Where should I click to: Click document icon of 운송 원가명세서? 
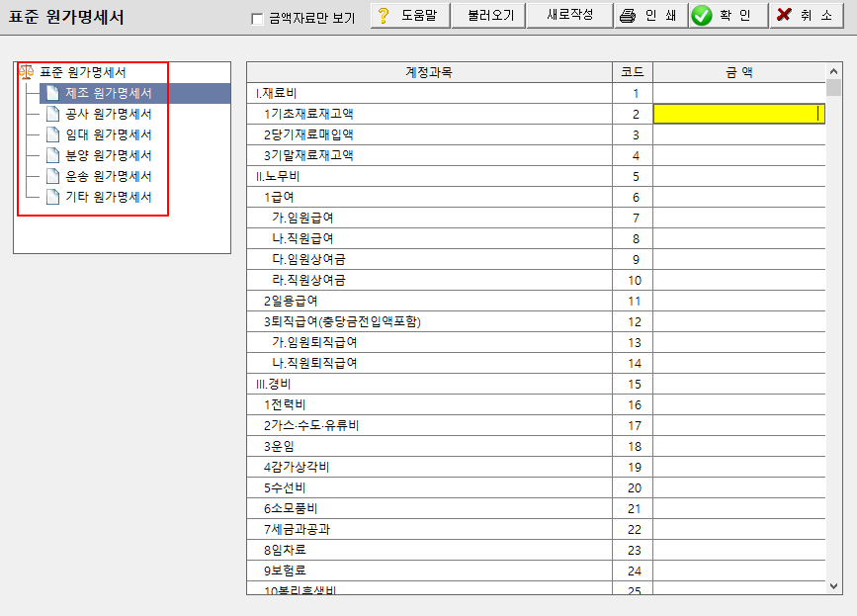(x=52, y=176)
